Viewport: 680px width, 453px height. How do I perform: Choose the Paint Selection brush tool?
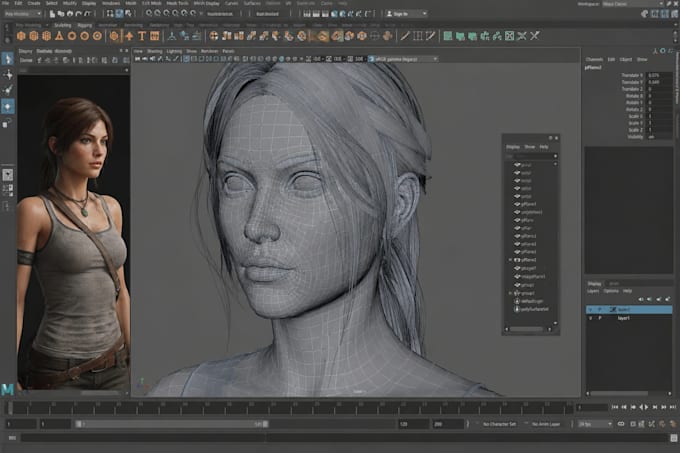8,90
